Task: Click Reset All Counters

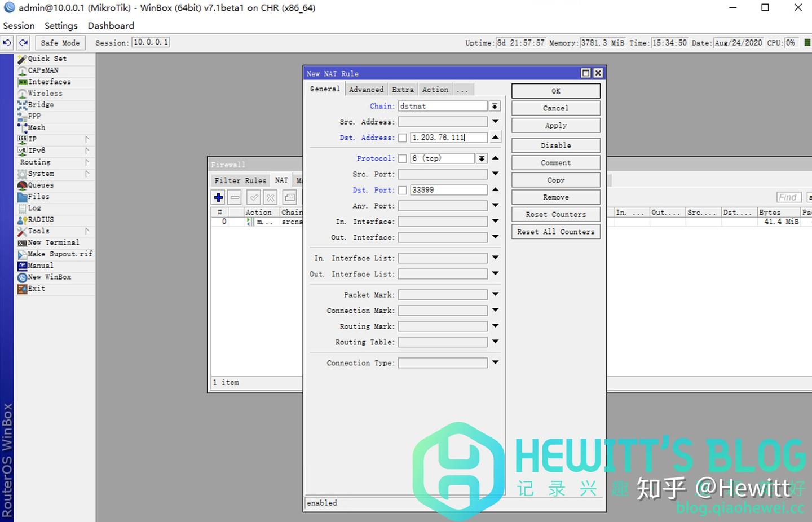Action: pyautogui.click(x=556, y=232)
